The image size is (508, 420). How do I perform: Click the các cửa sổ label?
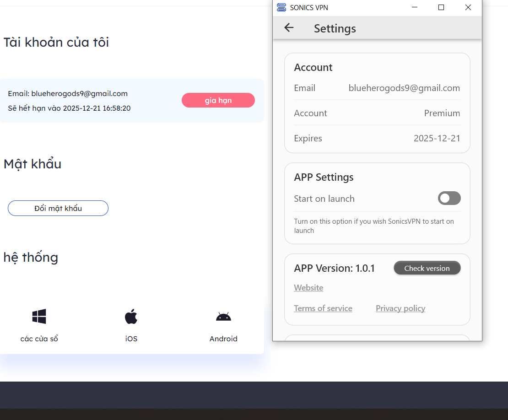pyautogui.click(x=39, y=339)
